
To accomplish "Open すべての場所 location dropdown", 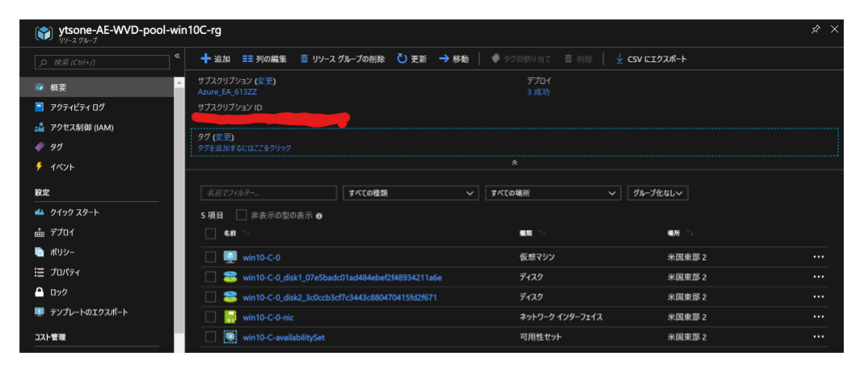I will tap(553, 193).
